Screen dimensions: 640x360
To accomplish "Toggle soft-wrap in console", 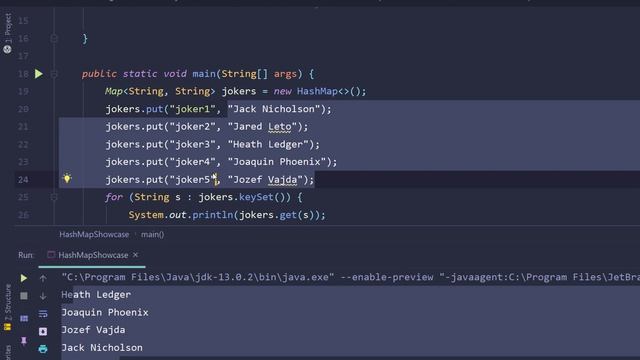I will [x=43, y=313].
